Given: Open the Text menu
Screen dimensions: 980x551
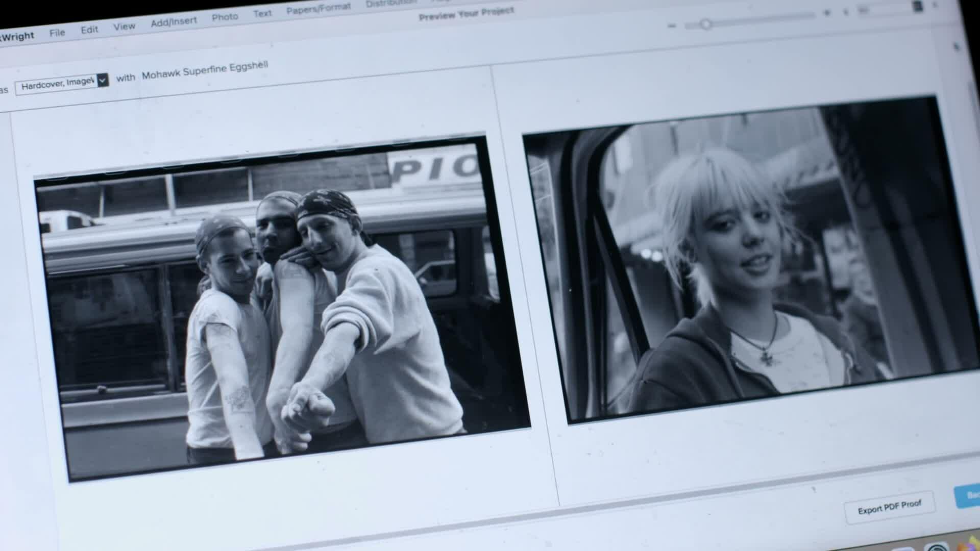Looking at the screenshot, I should coord(262,14).
